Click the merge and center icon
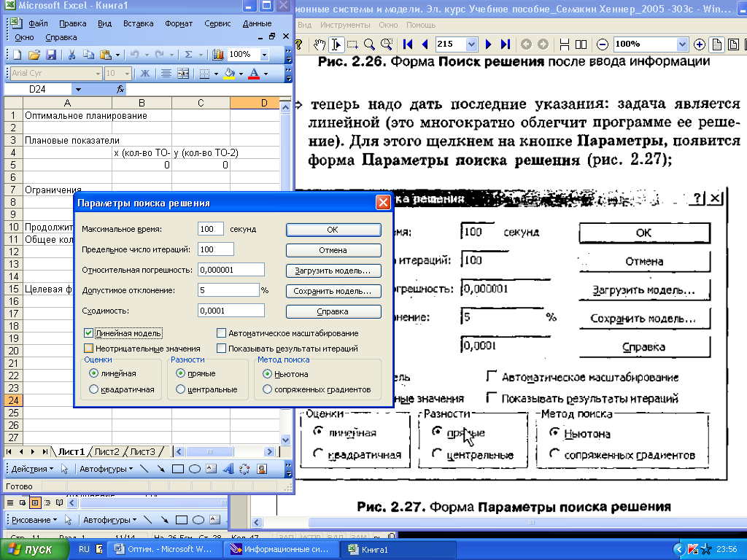Screen dimensions: 747x560 click(x=183, y=74)
